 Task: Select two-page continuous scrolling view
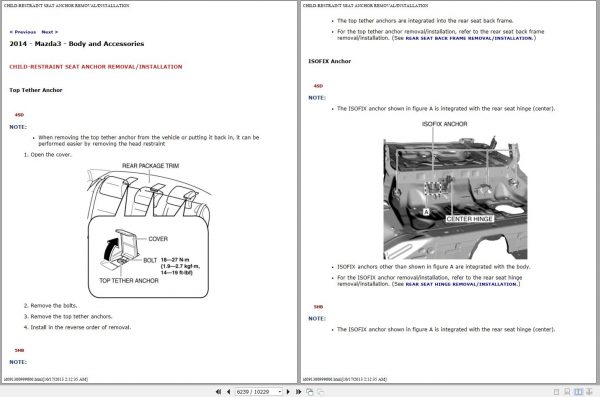point(589,392)
